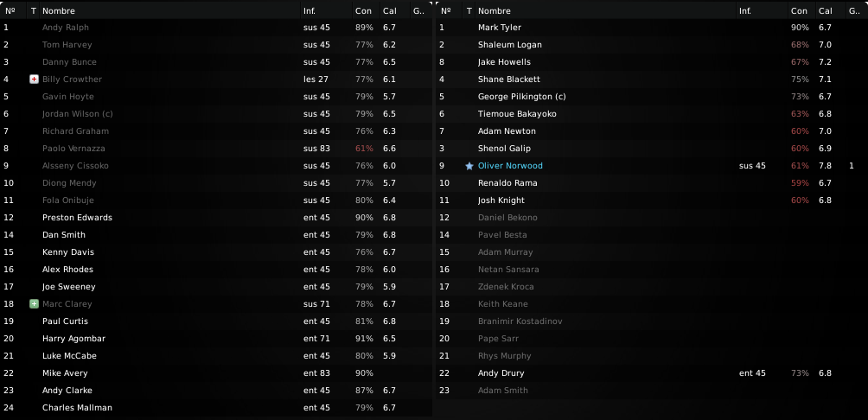Click Andy Drury in right squad list

(501, 373)
